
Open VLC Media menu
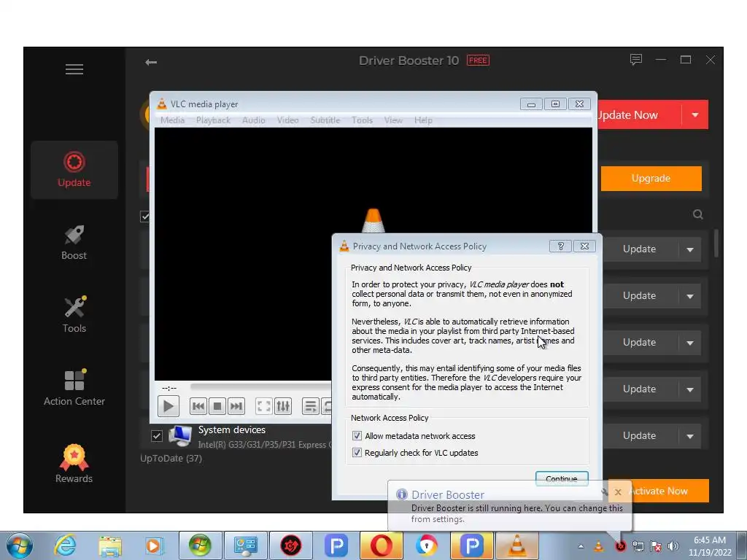click(x=172, y=120)
